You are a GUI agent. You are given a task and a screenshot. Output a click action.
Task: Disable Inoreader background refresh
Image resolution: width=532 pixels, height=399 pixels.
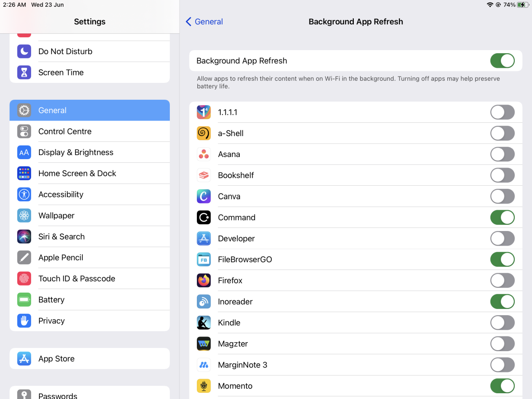502,301
